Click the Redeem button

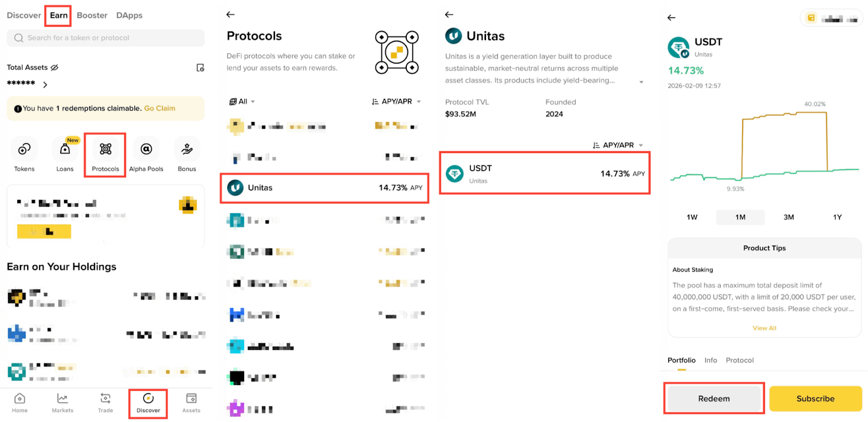click(714, 399)
